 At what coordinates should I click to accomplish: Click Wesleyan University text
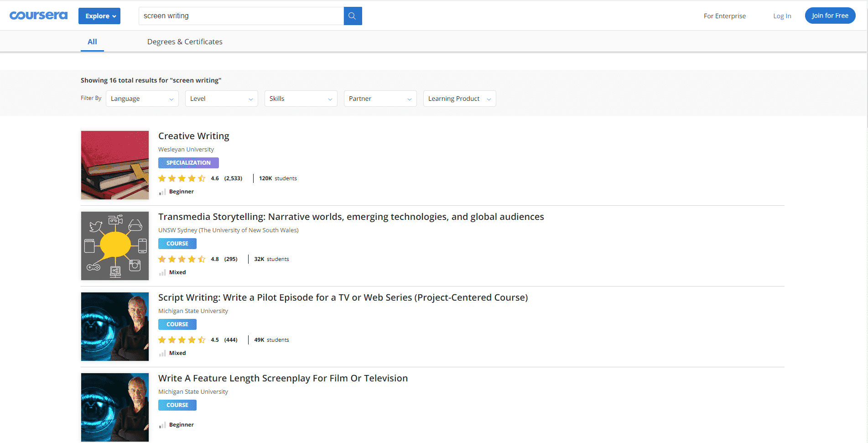186,150
